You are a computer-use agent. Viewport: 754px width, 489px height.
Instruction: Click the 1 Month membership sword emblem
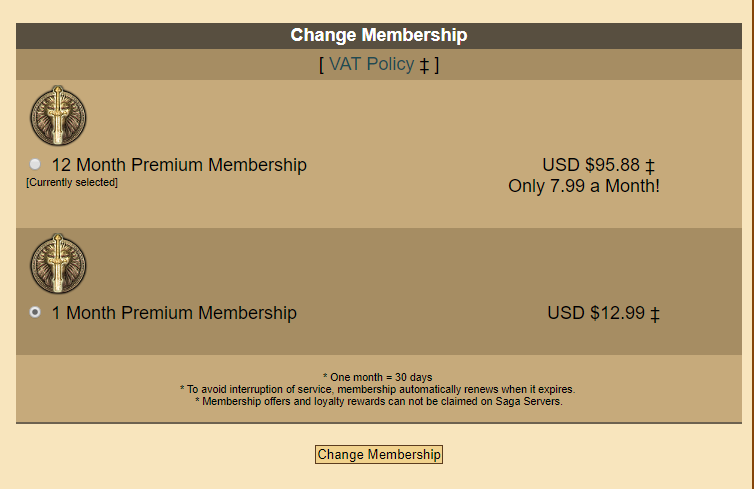(x=58, y=264)
